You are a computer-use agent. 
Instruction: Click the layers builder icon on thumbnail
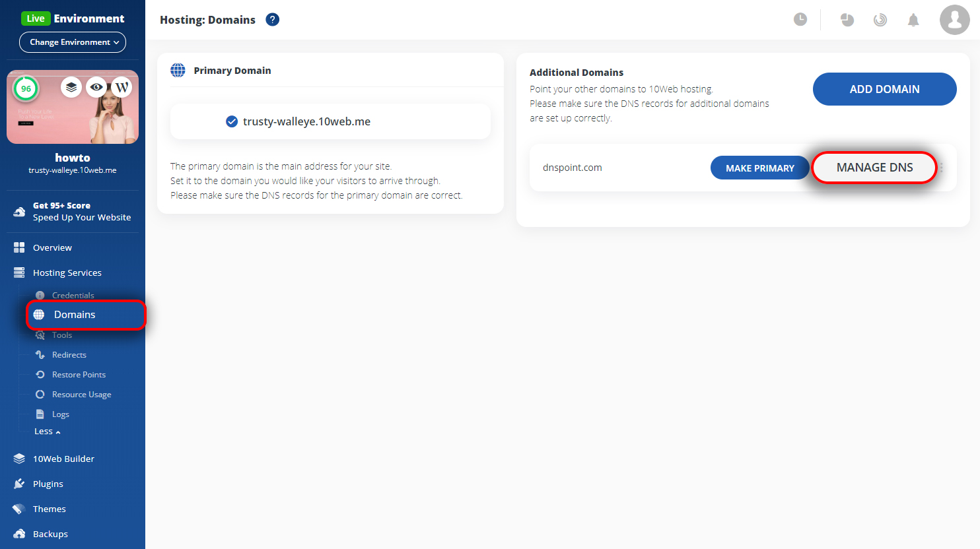pyautogui.click(x=71, y=87)
